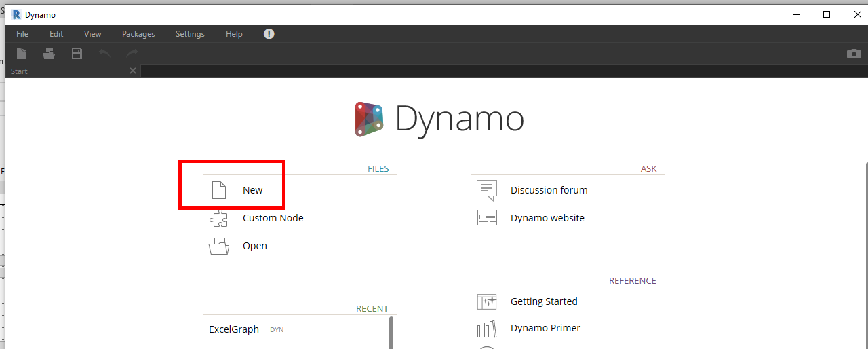Click the exclamation notification icon
The height and width of the screenshot is (349, 868).
click(x=269, y=34)
